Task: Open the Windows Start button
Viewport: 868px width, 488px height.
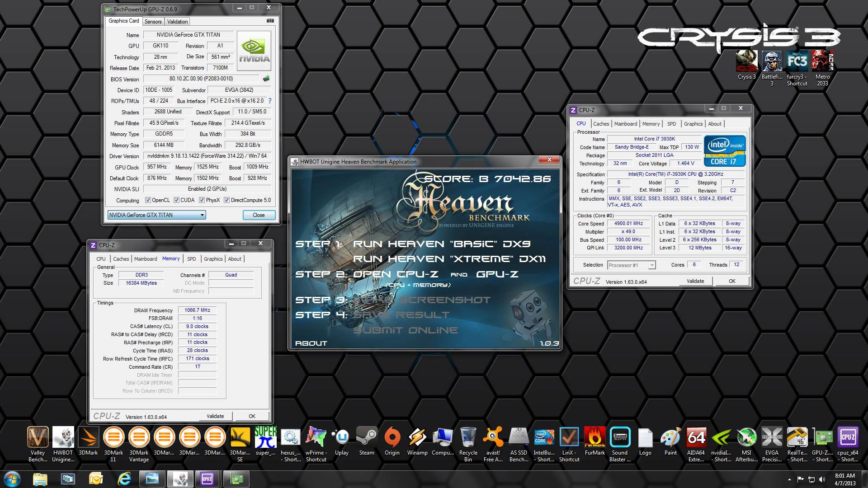Action: (12, 479)
